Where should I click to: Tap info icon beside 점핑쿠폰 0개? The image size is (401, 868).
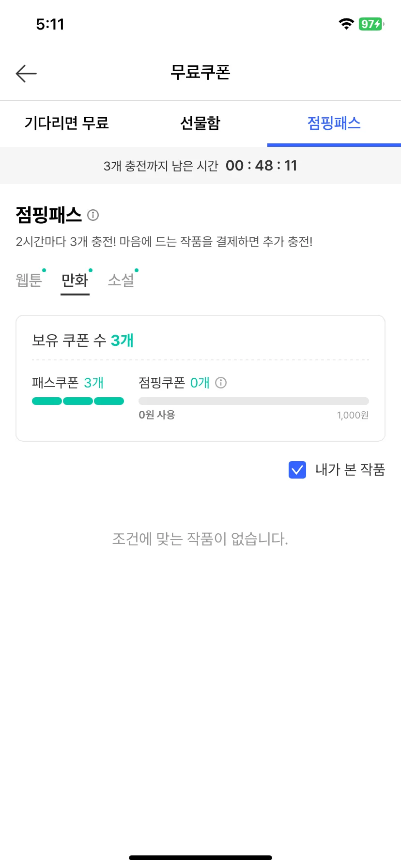(x=221, y=383)
